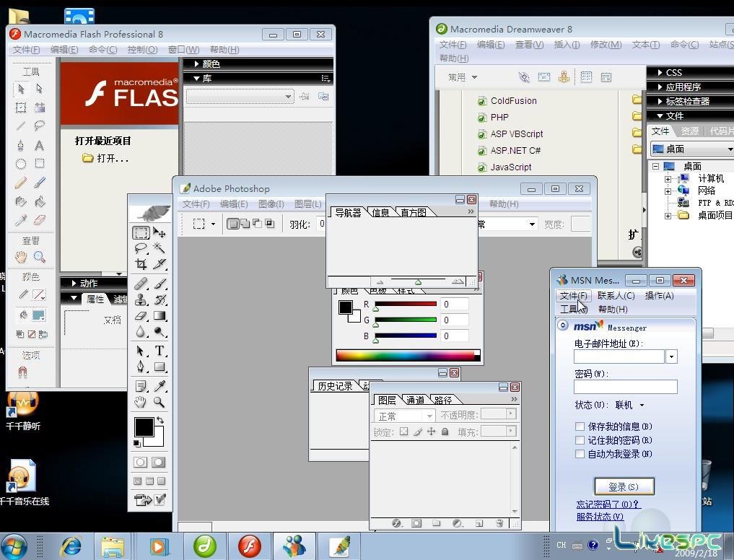Check the 保存我的信息 box
The width and height of the screenshot is (734, 560).
580,426
